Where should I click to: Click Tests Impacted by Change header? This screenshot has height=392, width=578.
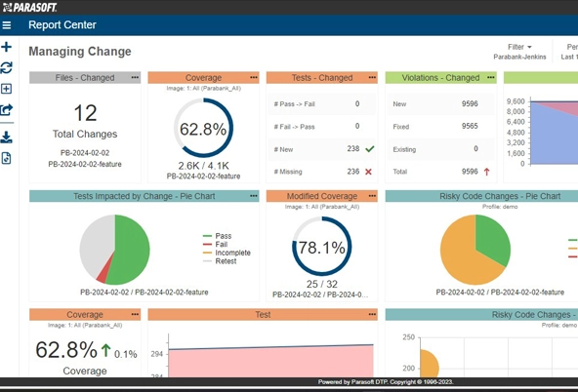coord(144,196)
